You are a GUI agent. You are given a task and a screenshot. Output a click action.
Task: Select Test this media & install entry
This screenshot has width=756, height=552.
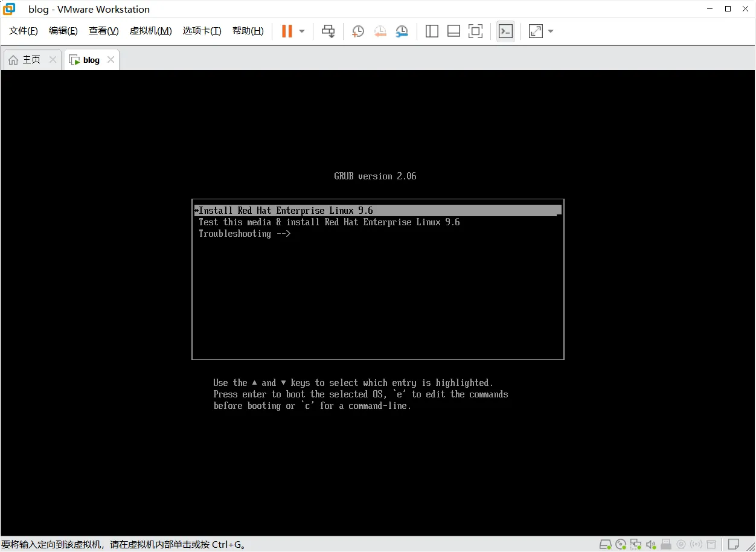coord(329,222)
